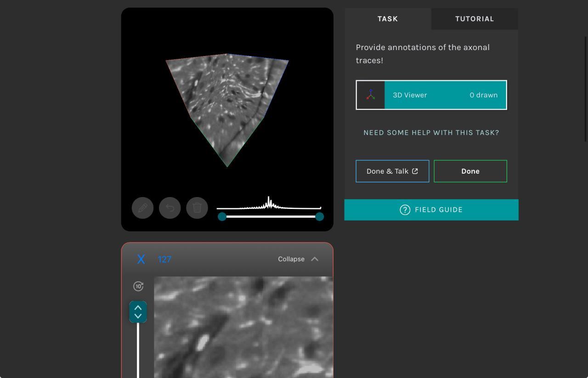Click the undo arrow icon

170,208
